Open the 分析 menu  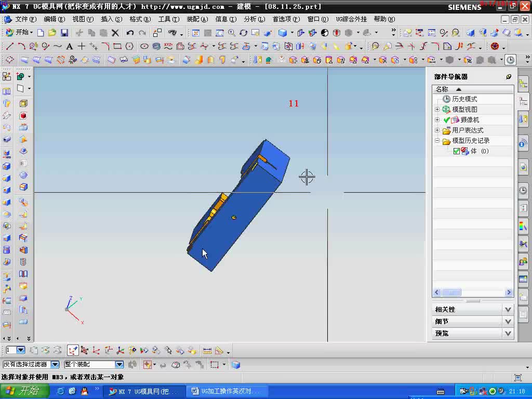tap(254, 19)
